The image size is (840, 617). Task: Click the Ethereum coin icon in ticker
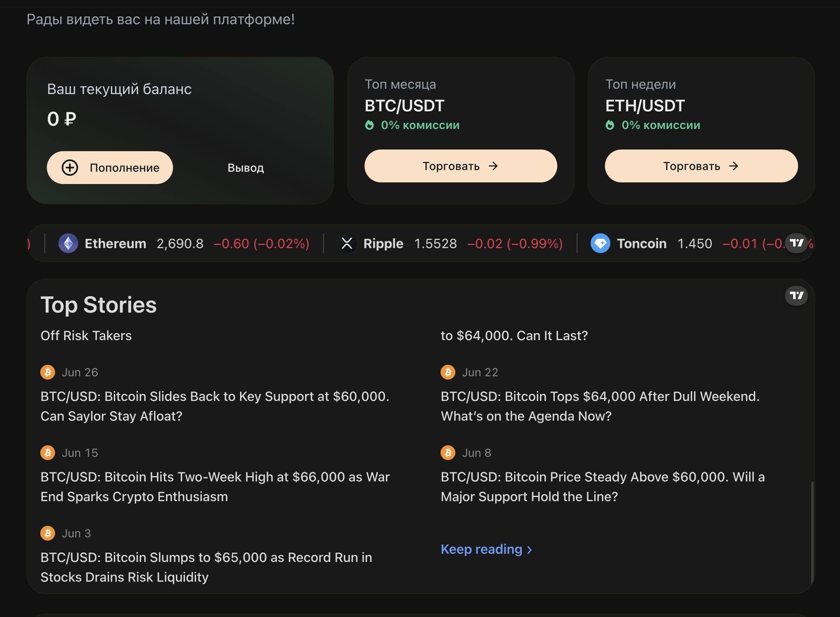pyautogui.click(x=68, y=244)
